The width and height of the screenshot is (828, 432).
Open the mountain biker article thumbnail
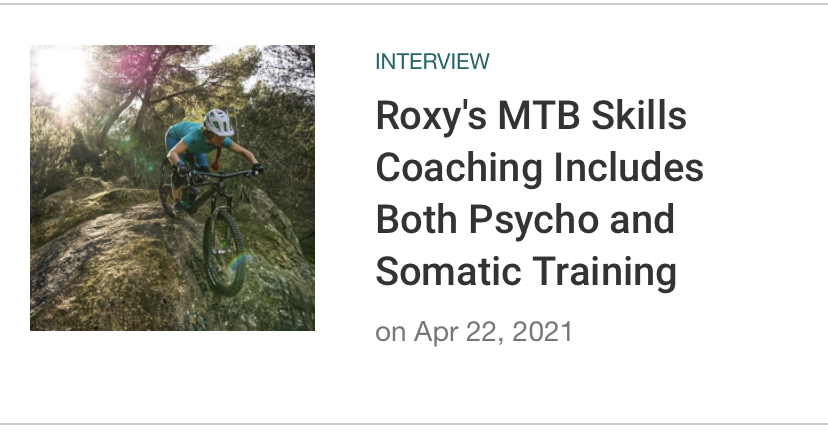tap(172, 188)
